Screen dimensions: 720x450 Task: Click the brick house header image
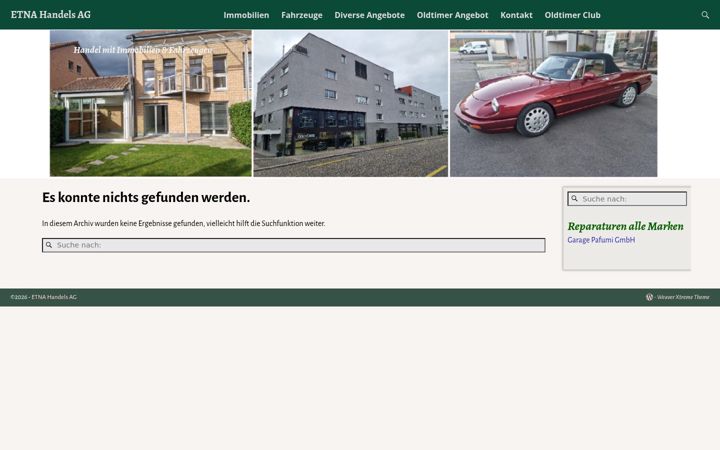[x=151, y=103]
